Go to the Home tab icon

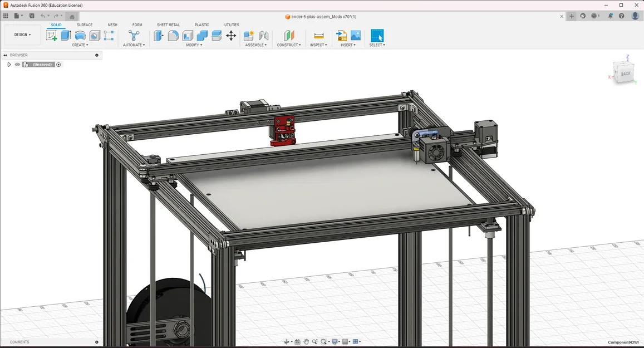tap(72, 17)
